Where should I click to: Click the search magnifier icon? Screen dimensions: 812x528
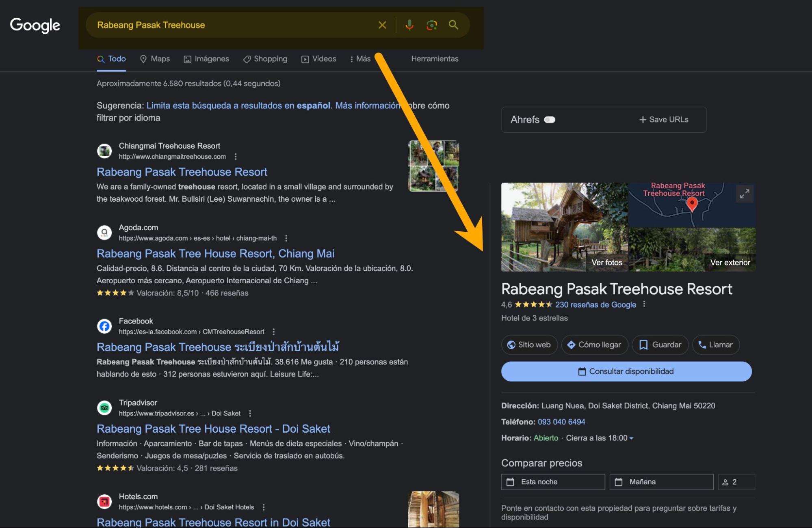[x=453, y=25]
